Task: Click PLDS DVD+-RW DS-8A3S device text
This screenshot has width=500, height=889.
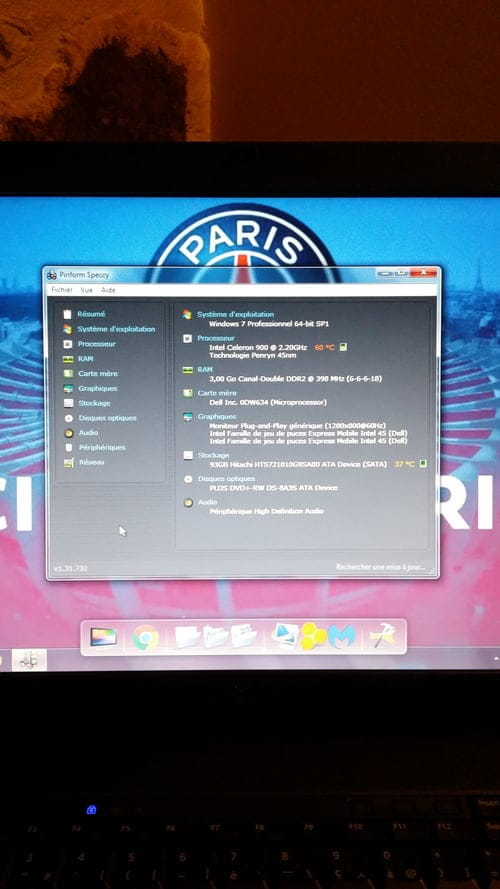Action: point(273,488)
